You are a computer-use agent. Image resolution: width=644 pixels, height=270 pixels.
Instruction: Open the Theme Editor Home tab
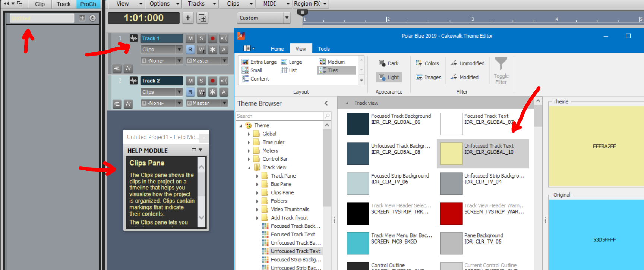(277, 49)
